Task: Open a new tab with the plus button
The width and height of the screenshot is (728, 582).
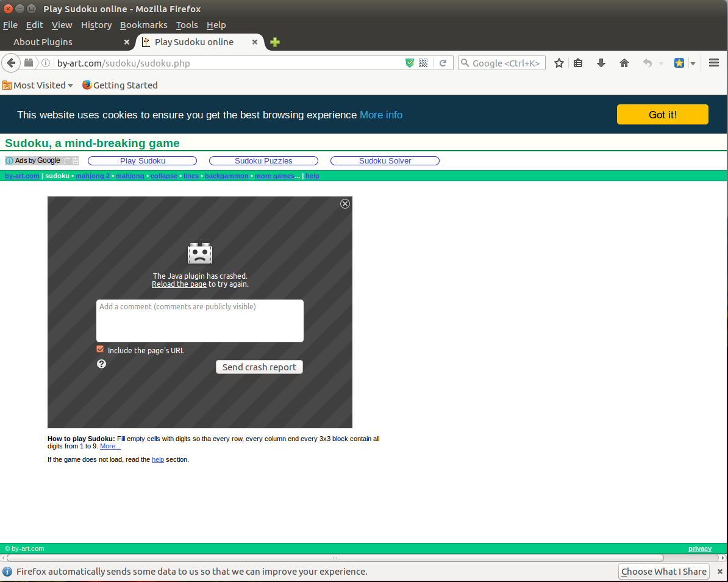Action: tap(275, 42)
